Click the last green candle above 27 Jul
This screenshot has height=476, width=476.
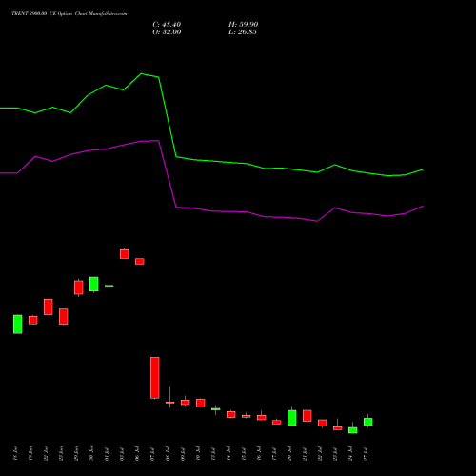point(368,422)
